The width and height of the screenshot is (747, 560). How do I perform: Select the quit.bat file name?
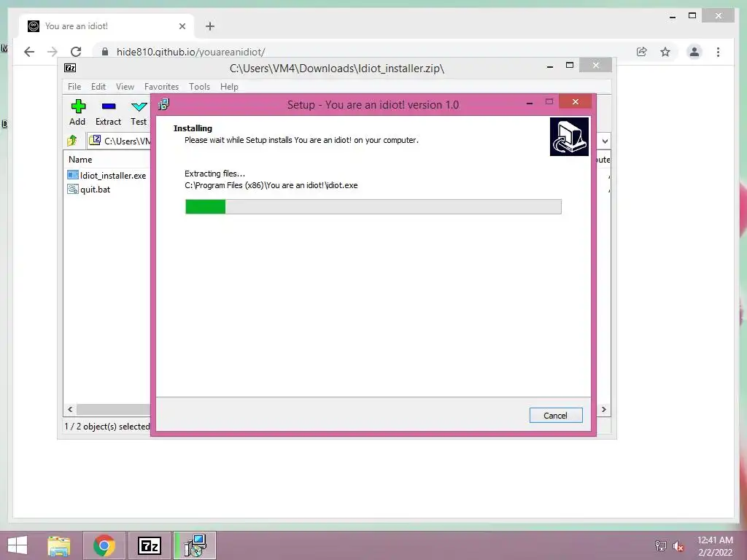point(96,190)
